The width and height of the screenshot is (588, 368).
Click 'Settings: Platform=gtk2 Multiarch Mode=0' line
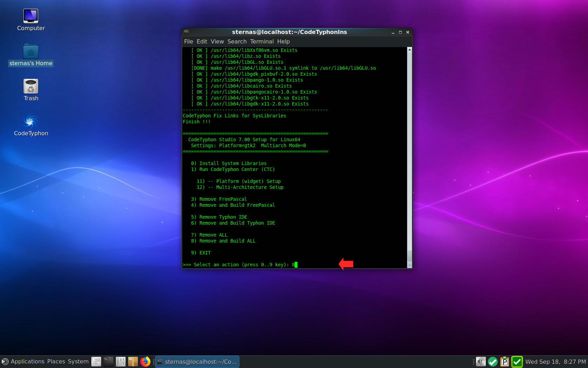248,145
